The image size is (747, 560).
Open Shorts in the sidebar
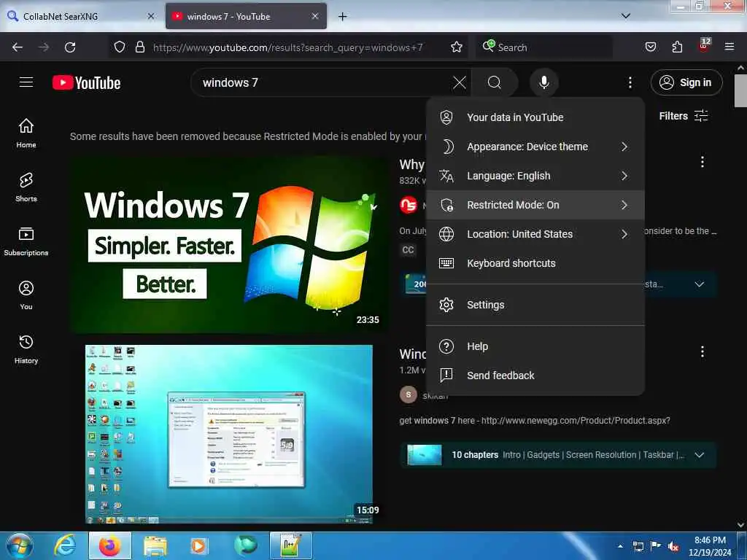tap(26, 187)
